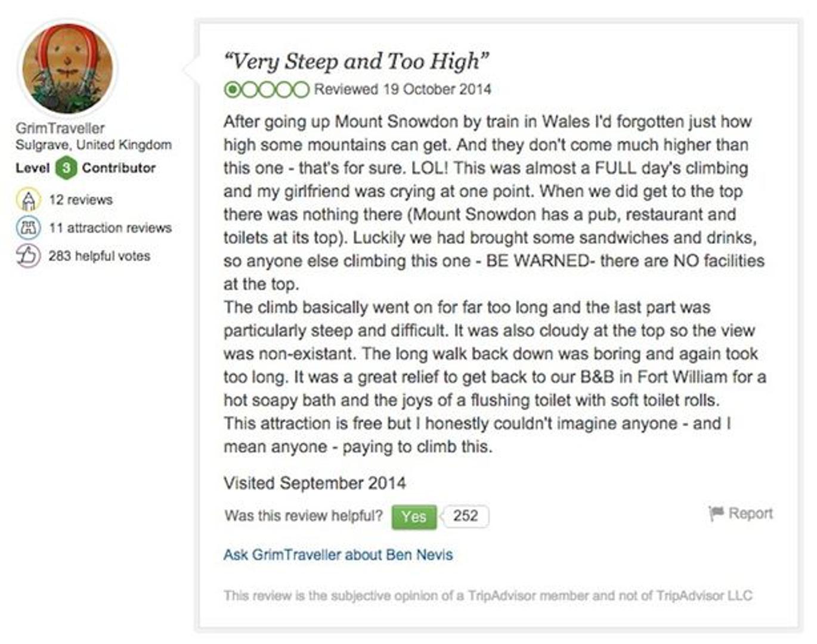Click the thumbs-up helpful votes icon
817x644 pixels.
tap(28, 256)
